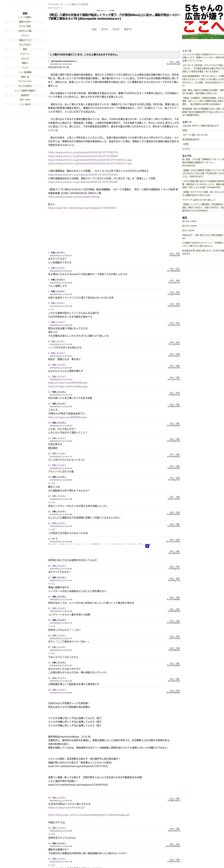The image size is (224, 868).
Task: Jump to 前100 posts
Action: click(104, 29)
